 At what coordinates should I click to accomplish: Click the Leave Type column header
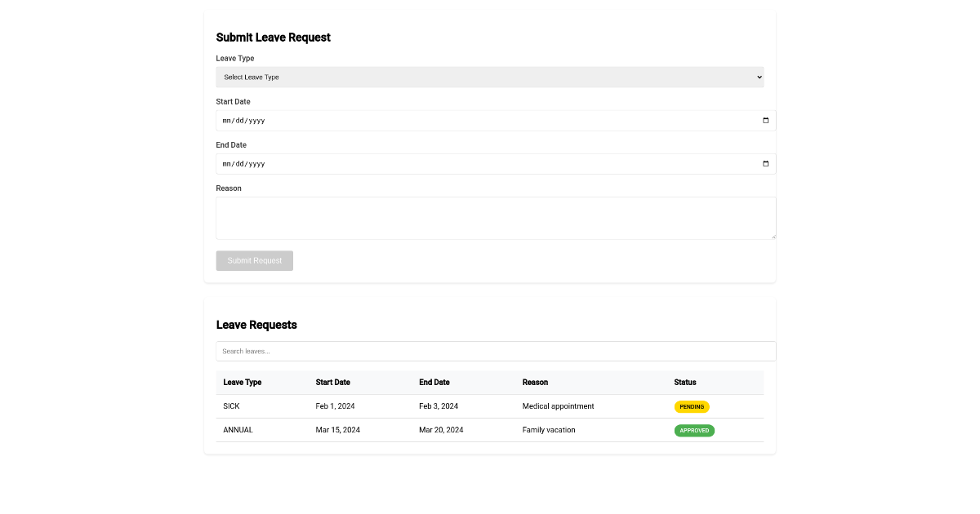click(x=243, y=382)
